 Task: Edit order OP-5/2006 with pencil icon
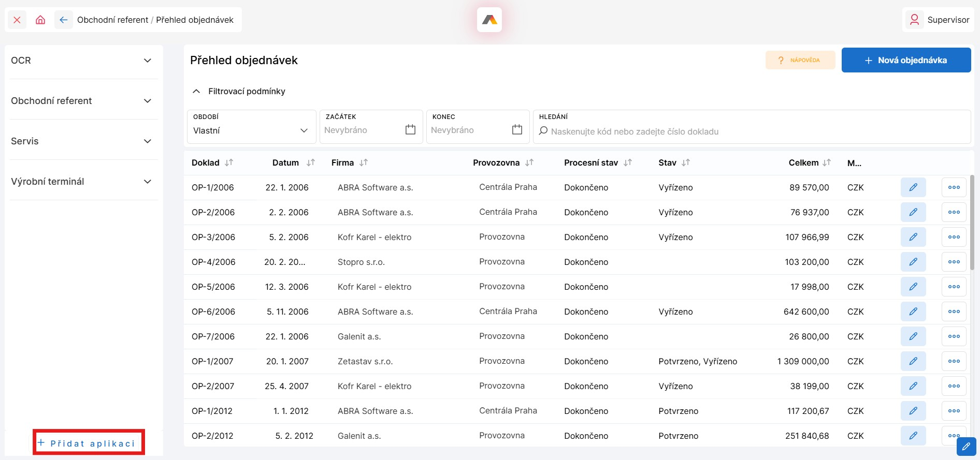913,287
